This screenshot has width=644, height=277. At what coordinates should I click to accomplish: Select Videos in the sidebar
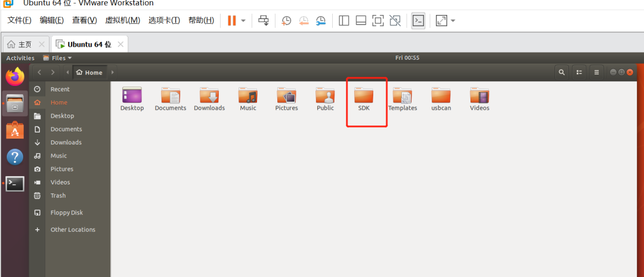tap(70, 182)
